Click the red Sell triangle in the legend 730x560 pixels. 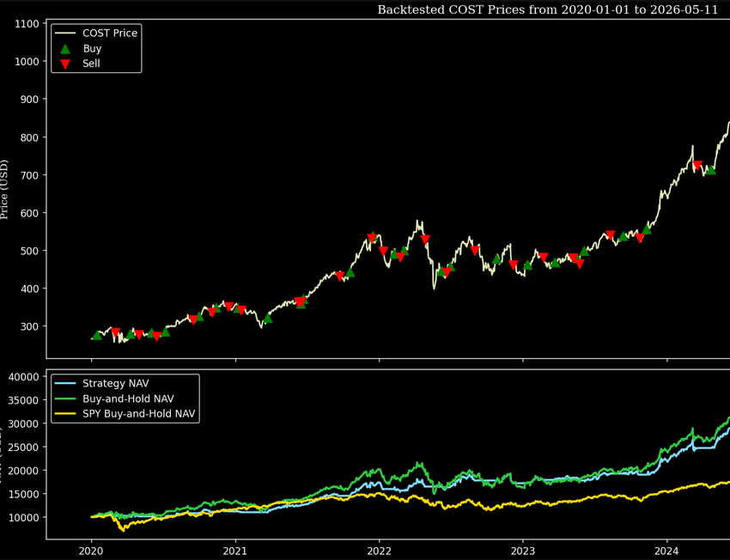click(x=65, y=64)
